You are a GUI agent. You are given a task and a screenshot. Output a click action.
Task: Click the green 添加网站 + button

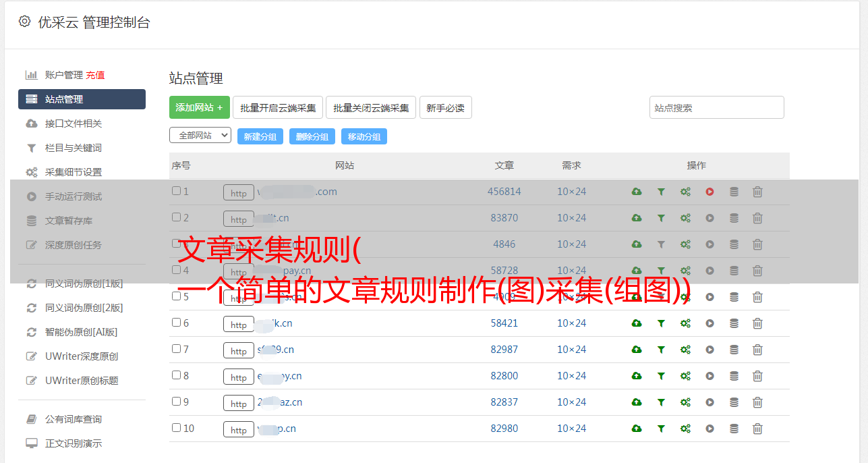(x=200, y=107)
